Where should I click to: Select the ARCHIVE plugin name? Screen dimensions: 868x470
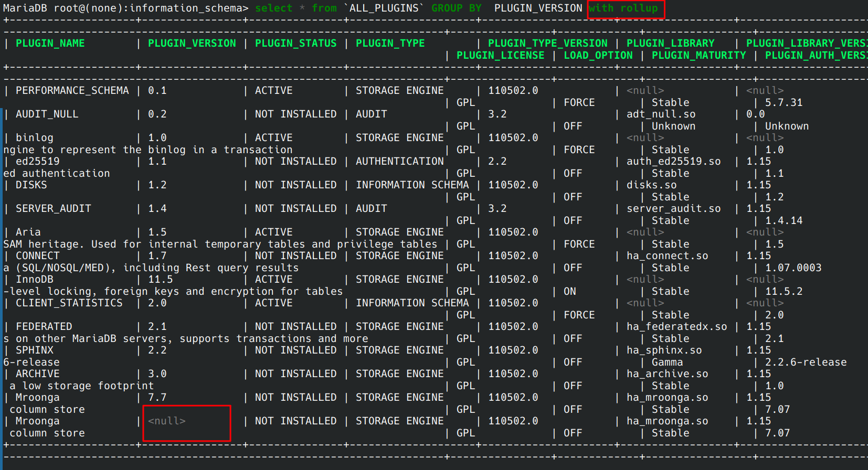pos(38,374)
